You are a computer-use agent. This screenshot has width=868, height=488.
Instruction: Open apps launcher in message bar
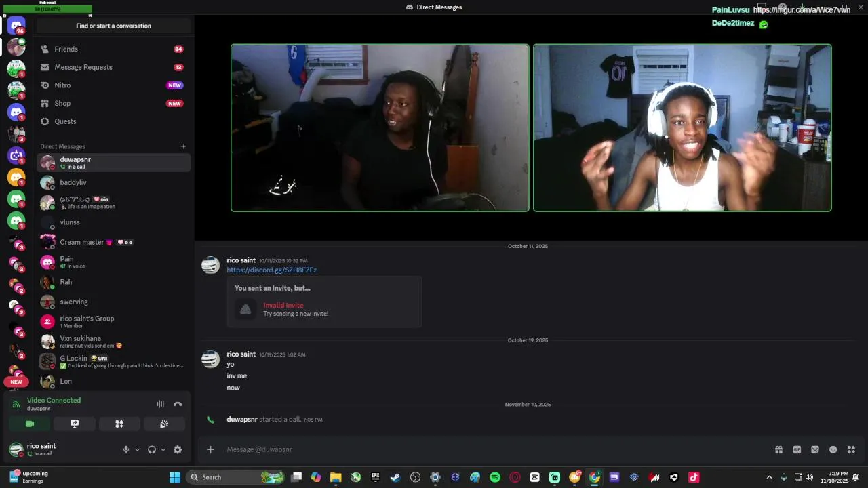tap(851, 449)
